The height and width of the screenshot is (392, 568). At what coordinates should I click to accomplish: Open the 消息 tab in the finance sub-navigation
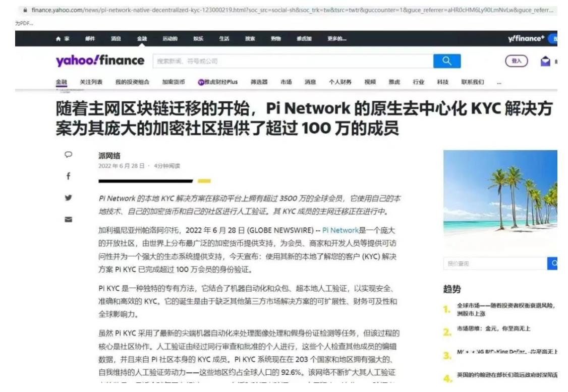click(310, 82)
